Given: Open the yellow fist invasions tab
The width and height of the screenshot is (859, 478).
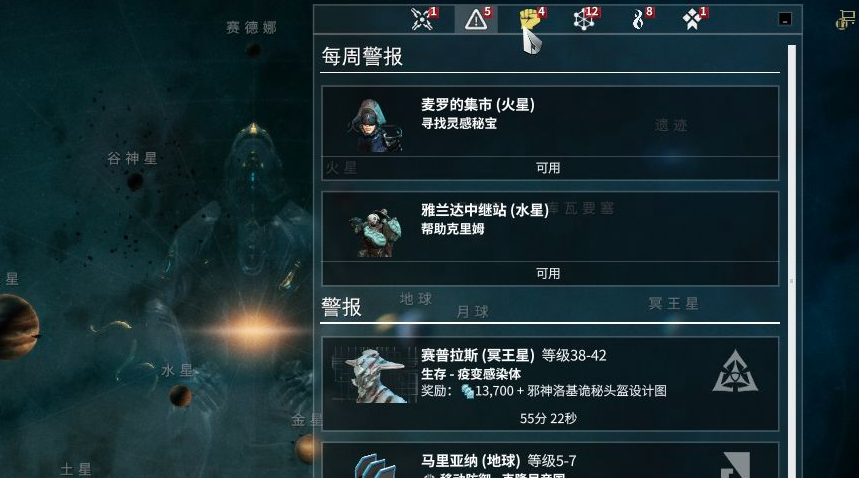Looking at the screenshot, I should 531,20.
